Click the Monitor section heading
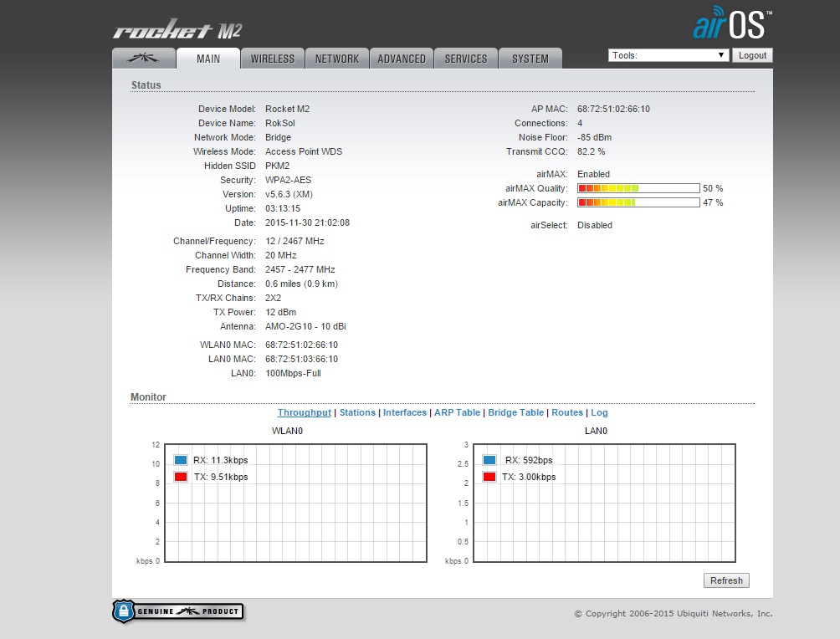The image size is (840, 639). tap(148, 397)
